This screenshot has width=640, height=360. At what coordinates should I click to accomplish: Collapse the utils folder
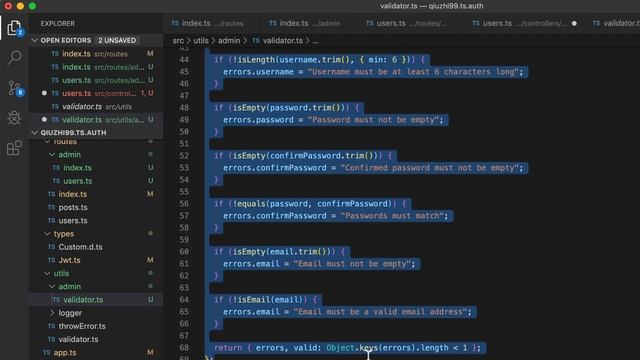pos(47,273)
